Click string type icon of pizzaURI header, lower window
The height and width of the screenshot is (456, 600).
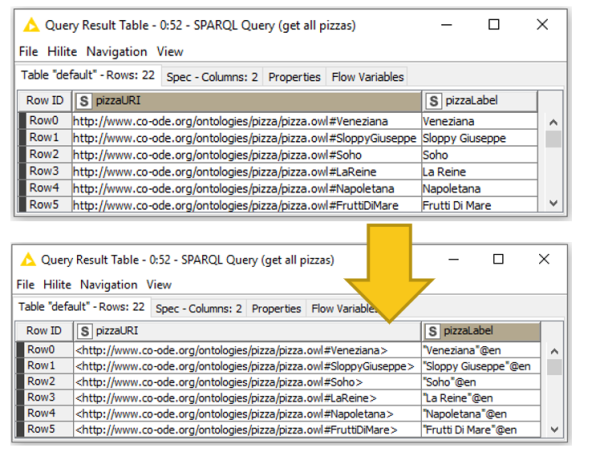(85, 331)
